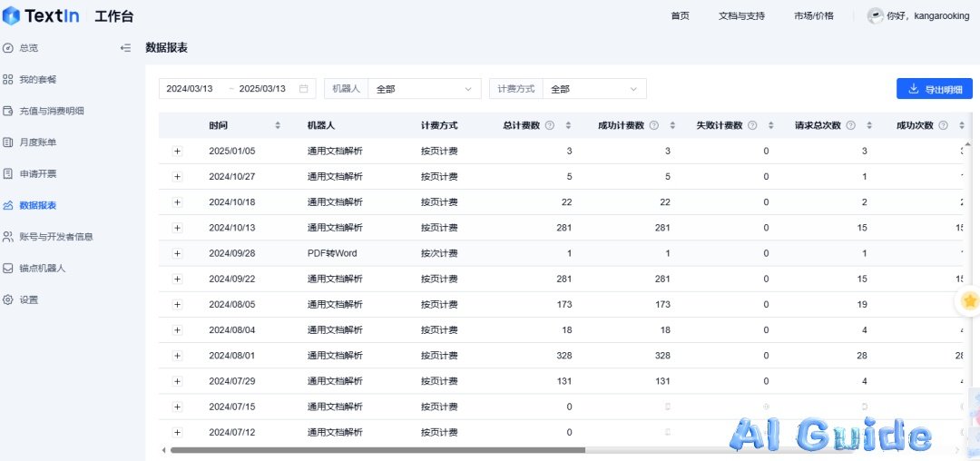Image resolution: width=980 pixels, height=461 pixels.
Task: Click the 数据报表 page heading
Action: (x=167, y=48)
